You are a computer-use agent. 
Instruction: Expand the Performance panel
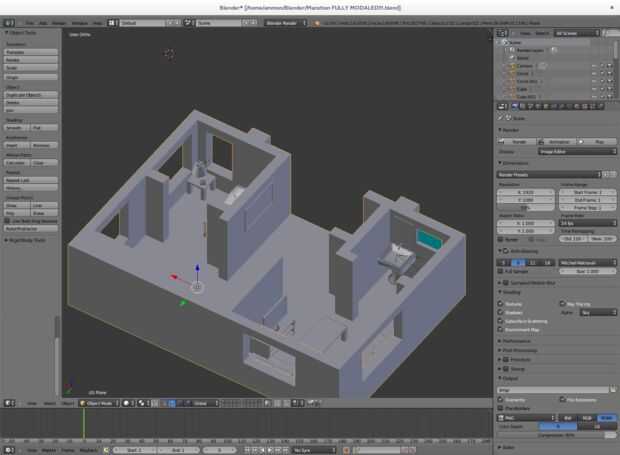[x=517, y=341]
